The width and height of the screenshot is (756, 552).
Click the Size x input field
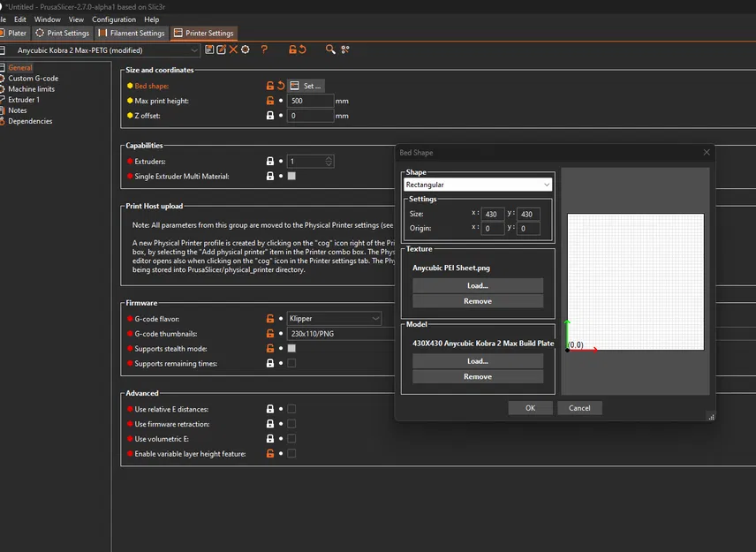tap(493, 214)
